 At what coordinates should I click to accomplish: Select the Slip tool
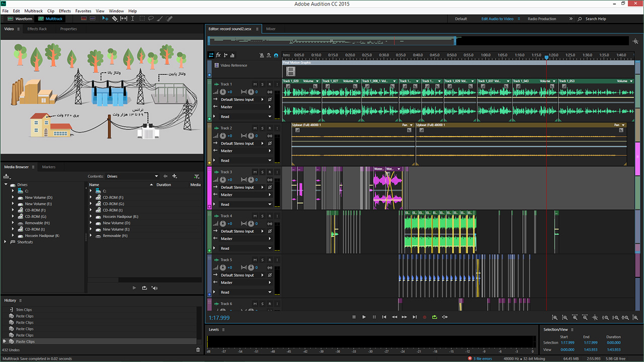124,19
